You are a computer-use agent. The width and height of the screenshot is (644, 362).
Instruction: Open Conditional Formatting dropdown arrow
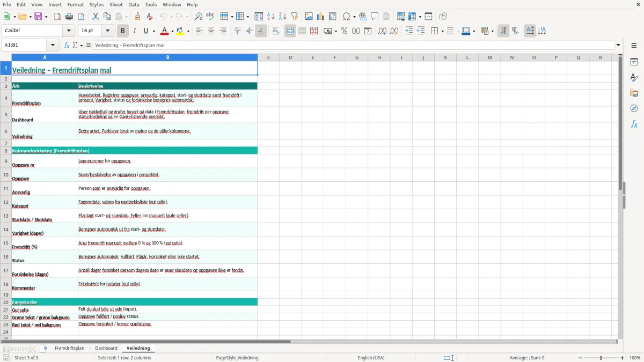tap(492, 31)
